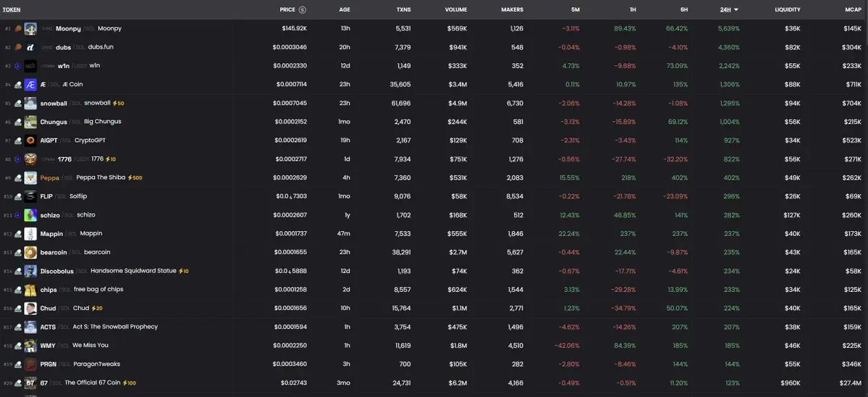868x397 pixels.
Task: Toggle sort direction arrow on 24H column
Action: click(x=736, y=10)
